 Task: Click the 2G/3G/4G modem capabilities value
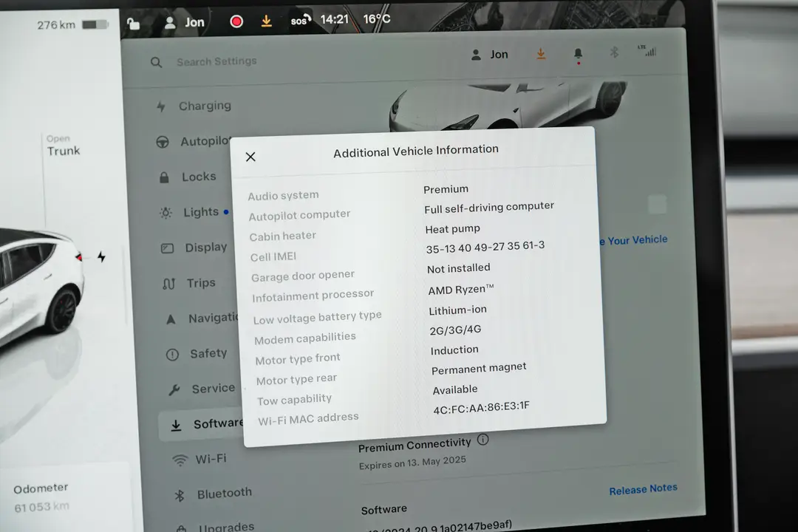point(455,330)
